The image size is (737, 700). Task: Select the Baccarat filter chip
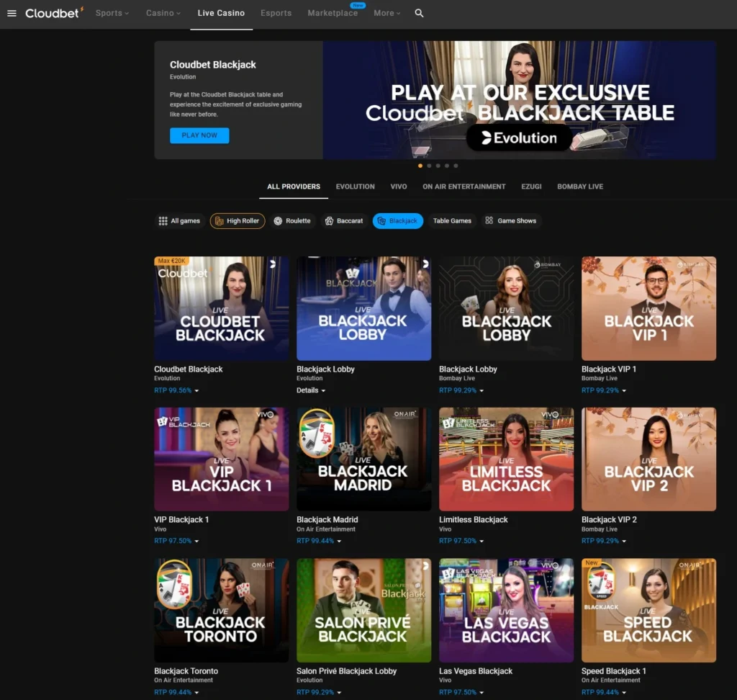point(344,220)
